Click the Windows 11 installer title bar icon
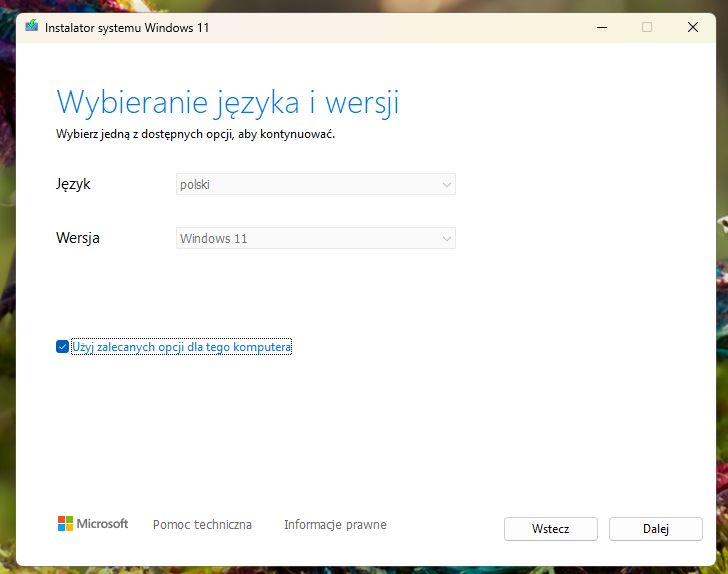This screenshot has height=574, width=728. pos(32,25)
